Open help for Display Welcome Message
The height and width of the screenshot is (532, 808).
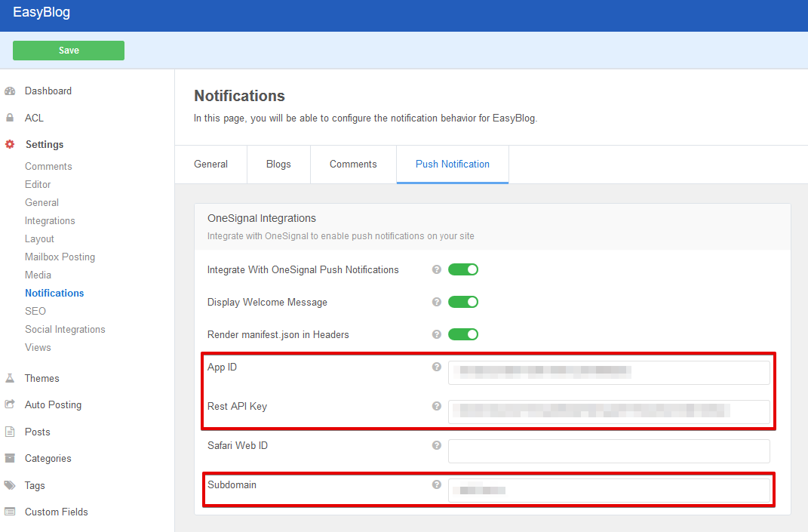(437, 302)
